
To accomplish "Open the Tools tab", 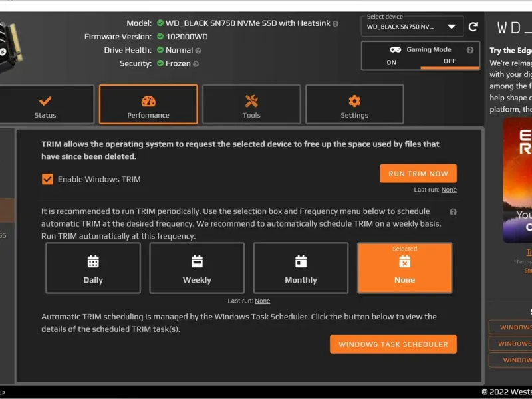I will click(x=251, y=104).
